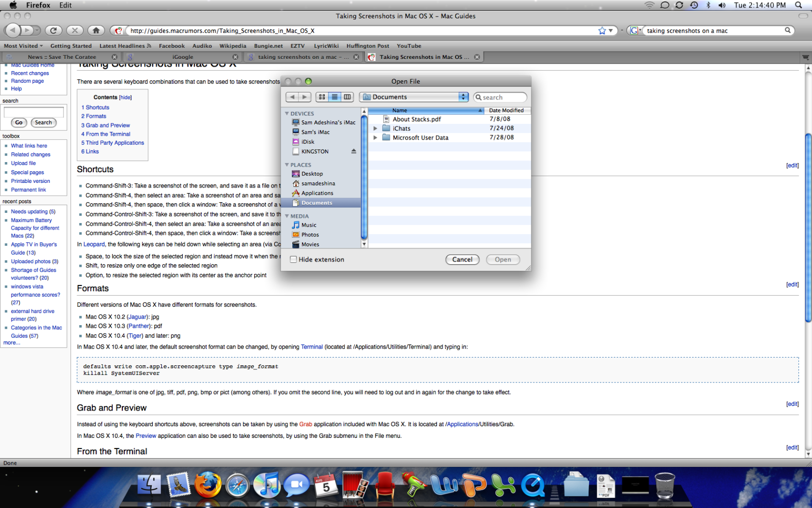Click the Spotlight magnifier in the menu bar
Image resolution: width=812 pixels, height=508 pixels.
[798, 5]
